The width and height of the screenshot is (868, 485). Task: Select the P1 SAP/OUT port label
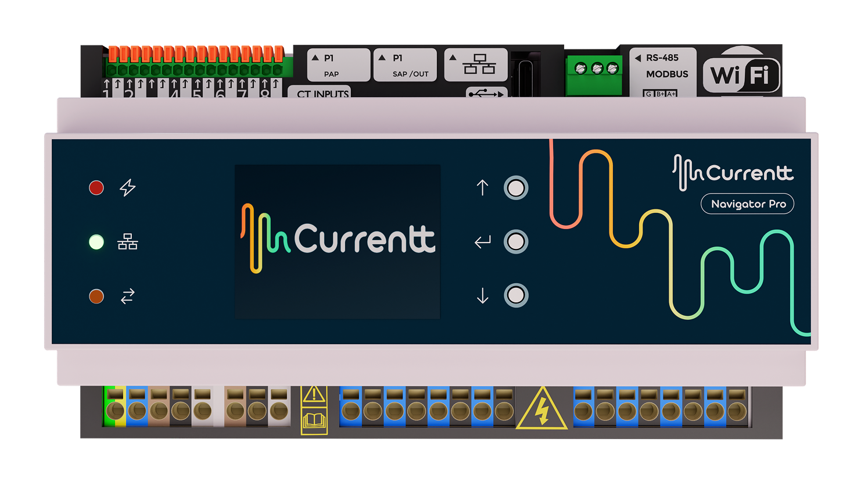point(405,65)
